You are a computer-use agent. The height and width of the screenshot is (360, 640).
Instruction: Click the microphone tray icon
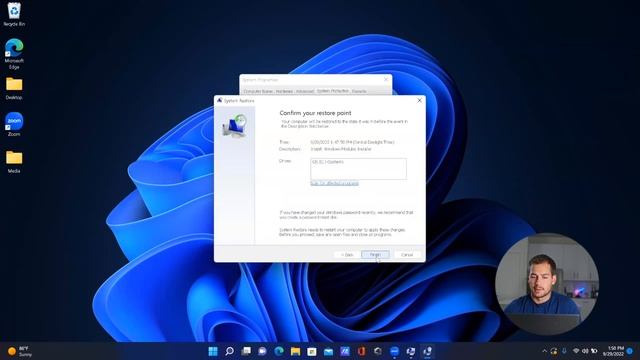click(564, 351)
